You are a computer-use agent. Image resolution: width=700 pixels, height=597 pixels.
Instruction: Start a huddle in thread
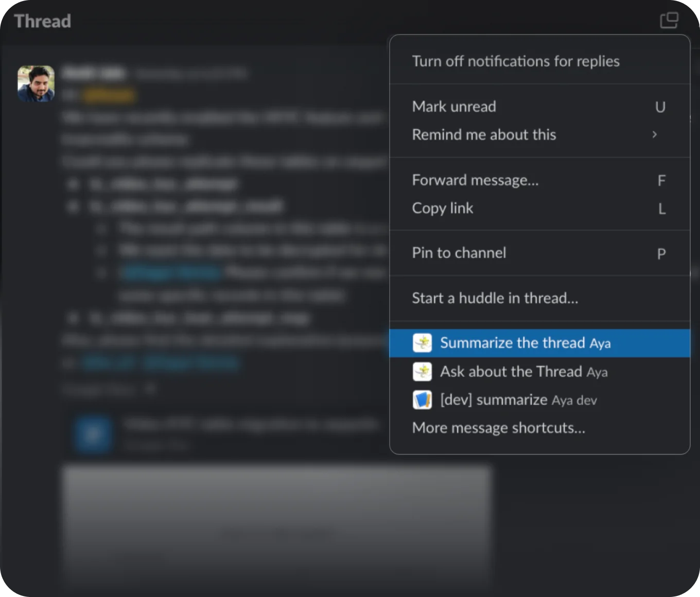[495, 298]
